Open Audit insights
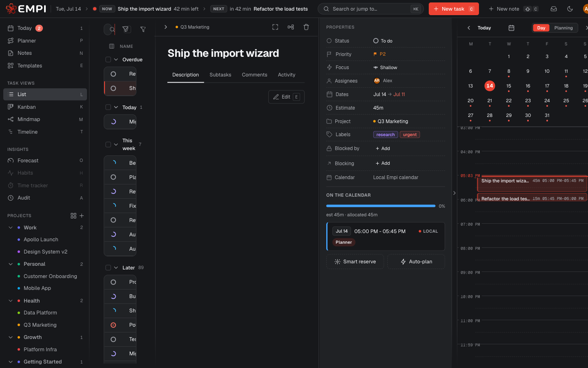The height and width of the screenshot is (368, 588). click(x=45, y=198)
